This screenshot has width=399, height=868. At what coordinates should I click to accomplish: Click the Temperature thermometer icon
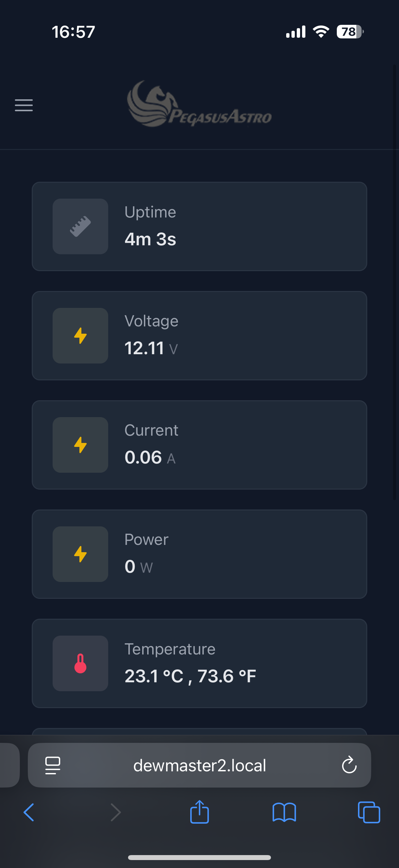point(80,663)
